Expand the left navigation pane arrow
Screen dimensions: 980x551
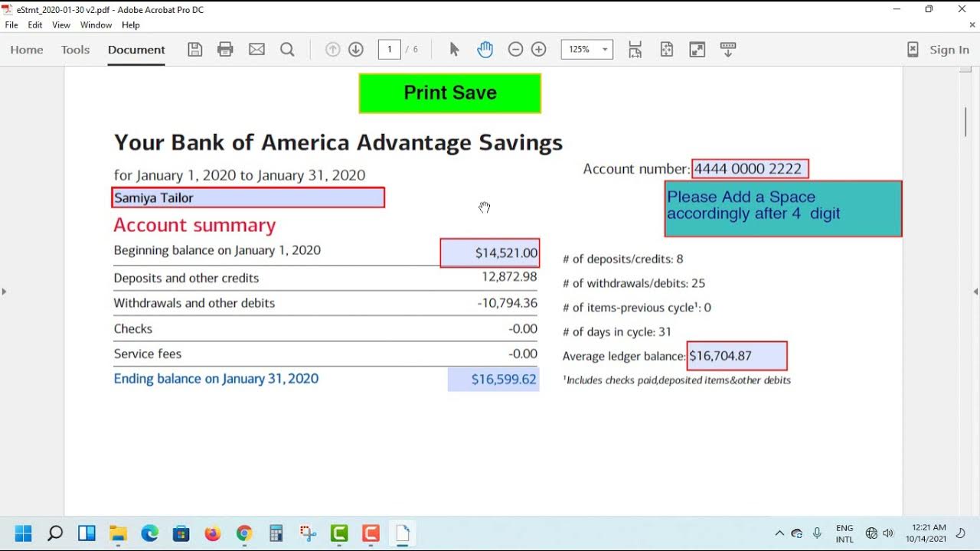pyautogui.click(x=4, y=292)
